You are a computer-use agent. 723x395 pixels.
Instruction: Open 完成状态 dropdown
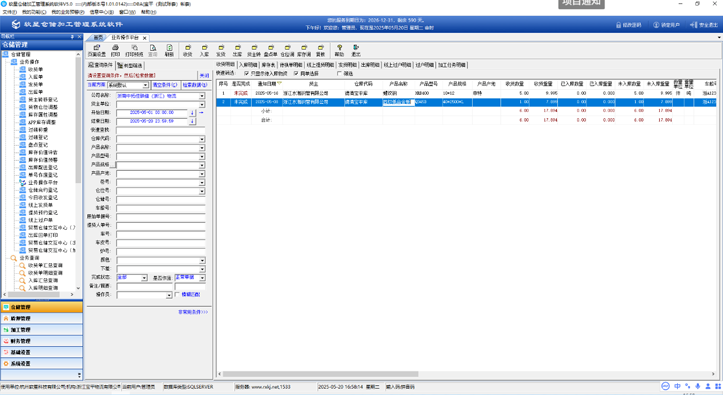pyautogui.click(x=144, y=278)
